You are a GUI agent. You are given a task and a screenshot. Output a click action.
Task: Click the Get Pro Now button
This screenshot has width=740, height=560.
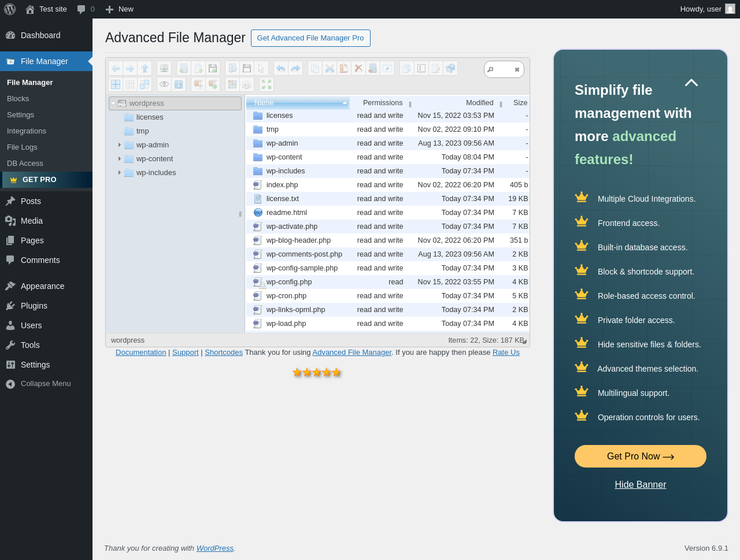(641, 457)
